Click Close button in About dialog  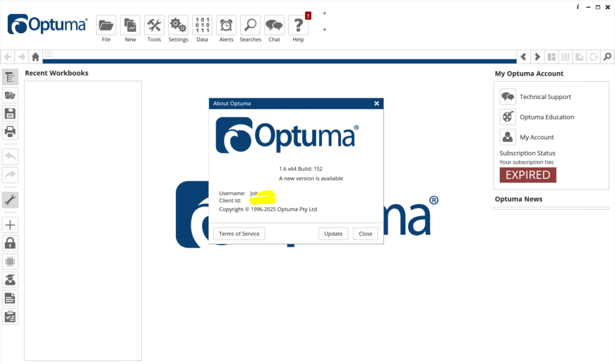(x=366, y=234)
